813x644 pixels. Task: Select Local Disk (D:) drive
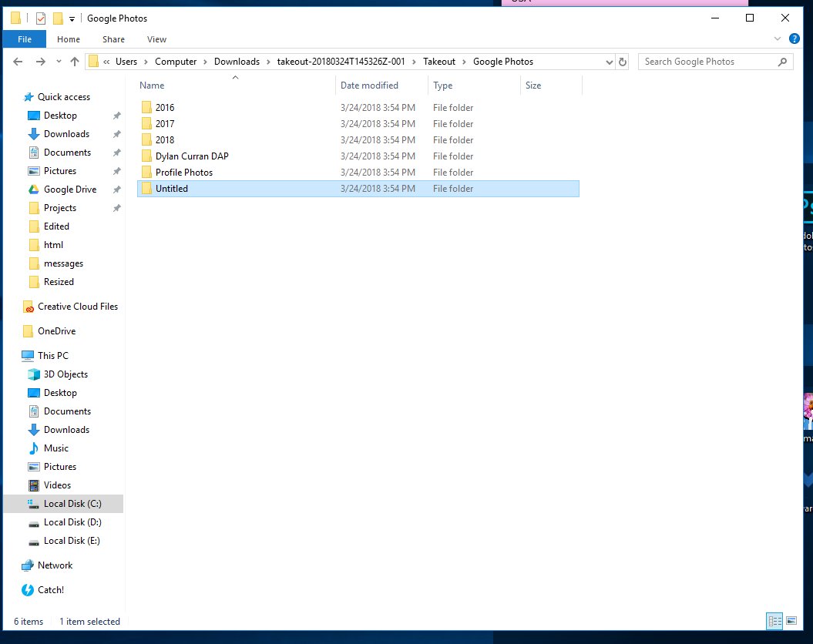72,522
